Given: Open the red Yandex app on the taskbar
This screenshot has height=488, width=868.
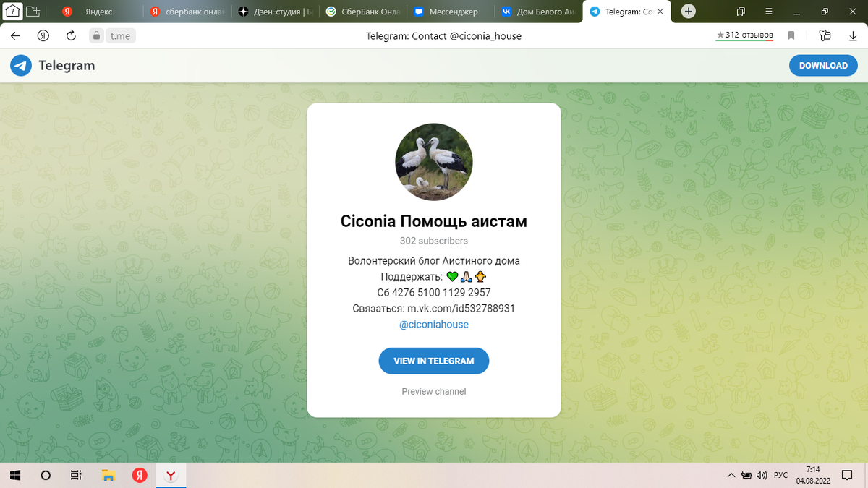Looking at the screenshot, I should click(140, 475).
